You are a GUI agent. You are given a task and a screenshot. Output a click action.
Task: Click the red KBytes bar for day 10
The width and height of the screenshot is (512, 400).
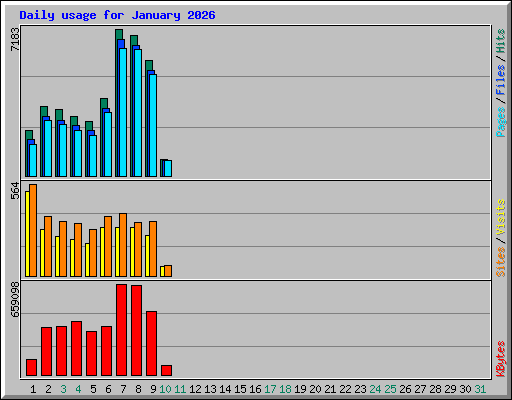coord(166,371)
